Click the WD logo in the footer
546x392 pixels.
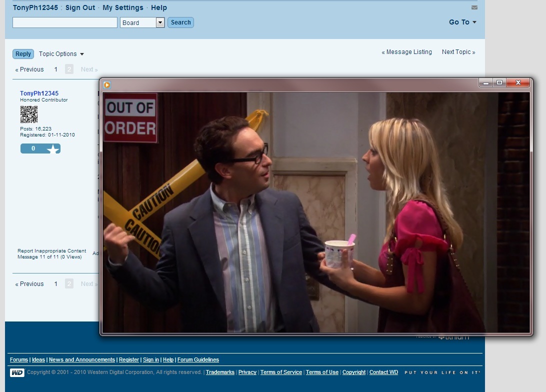17,372
